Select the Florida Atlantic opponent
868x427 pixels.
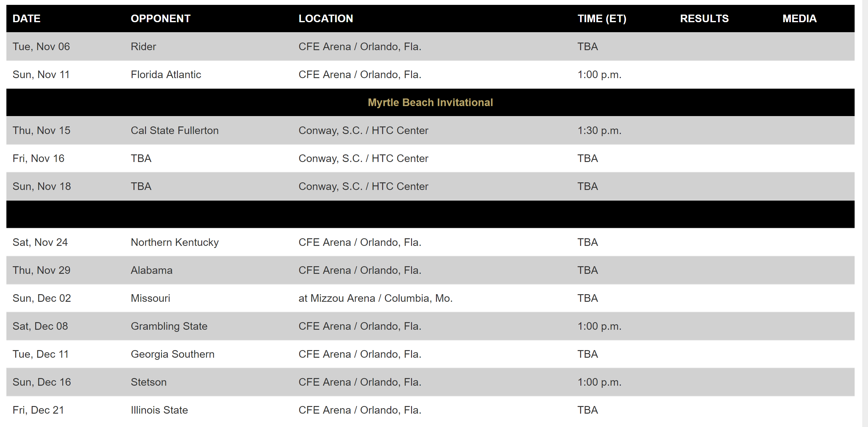point(166,74)
